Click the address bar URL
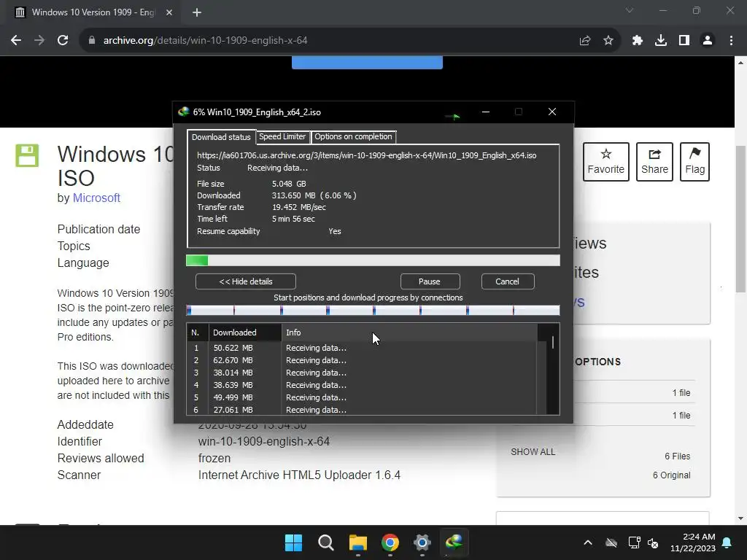This screenshot has height=560, width=747. point(205,41)
